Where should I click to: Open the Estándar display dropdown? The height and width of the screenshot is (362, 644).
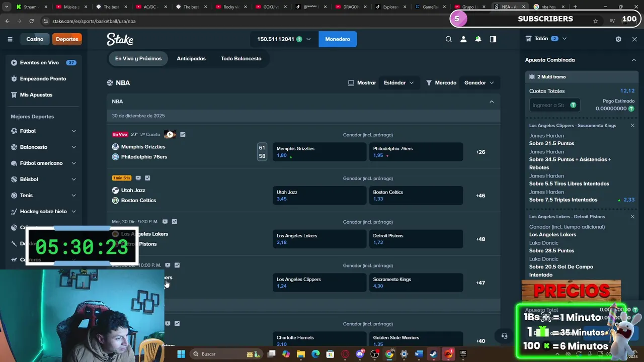[x=398, y=83]
